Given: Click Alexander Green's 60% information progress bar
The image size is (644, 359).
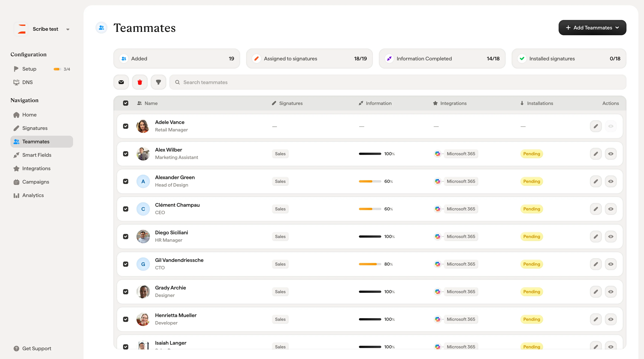Looking at the screenshot, I should click(370, 181).
